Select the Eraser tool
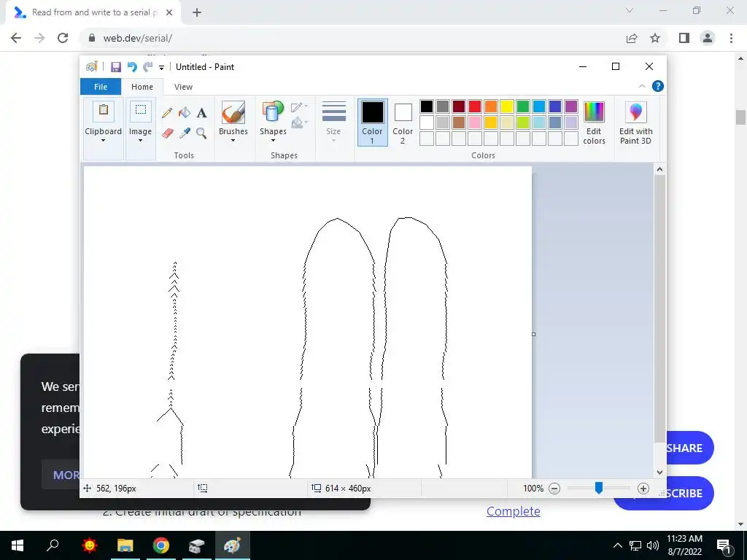 click(x=167, y=133)
